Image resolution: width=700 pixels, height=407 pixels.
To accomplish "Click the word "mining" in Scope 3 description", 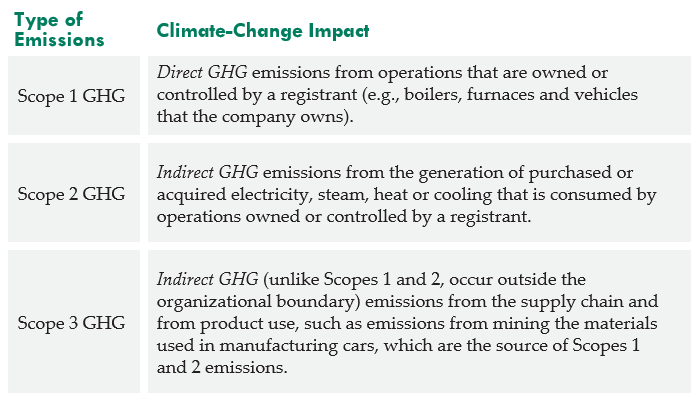I will (x=522, y=323).
